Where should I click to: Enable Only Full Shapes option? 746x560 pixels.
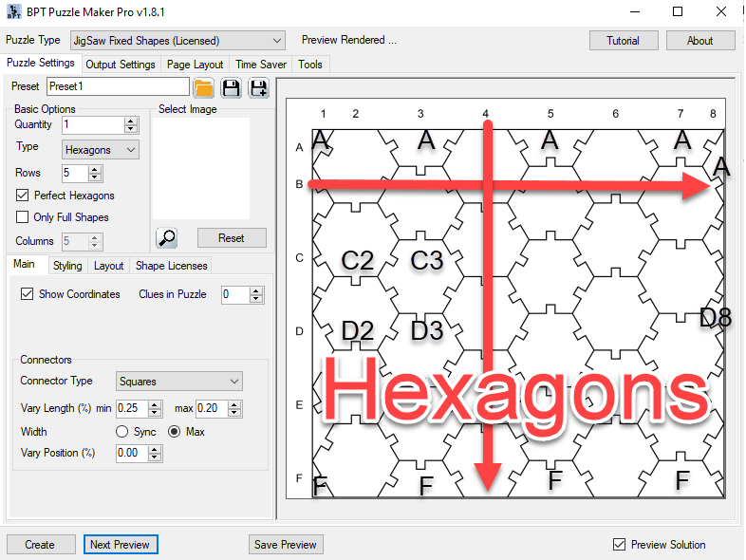[x=23, y=217]
